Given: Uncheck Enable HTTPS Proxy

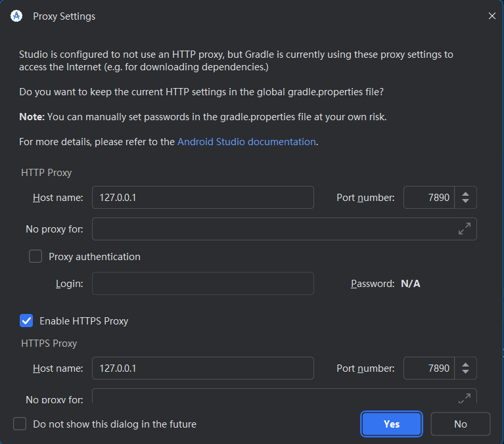Looking at the screenshot, I should tap(26, 321).
